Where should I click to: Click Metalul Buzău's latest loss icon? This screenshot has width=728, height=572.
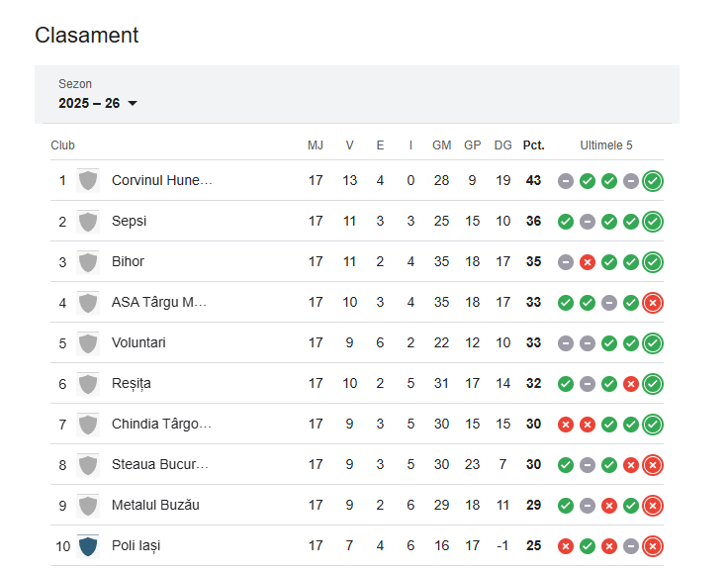(x=653, y=506)
